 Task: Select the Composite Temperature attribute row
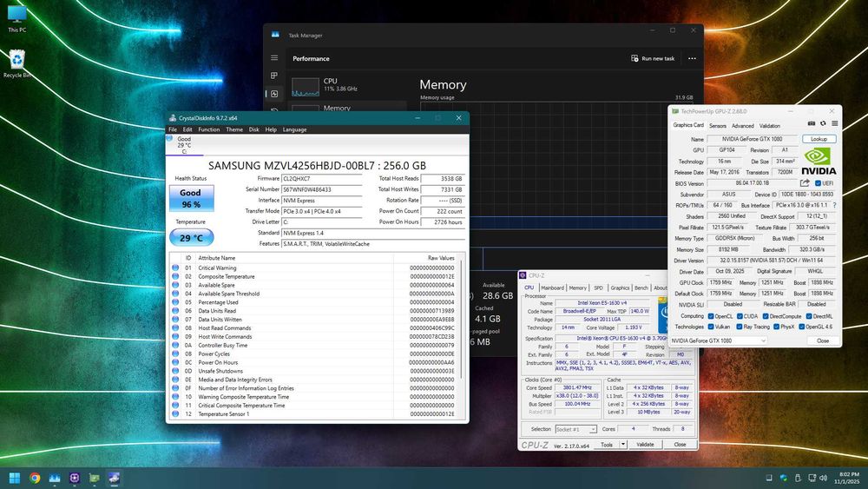[314, 276]
